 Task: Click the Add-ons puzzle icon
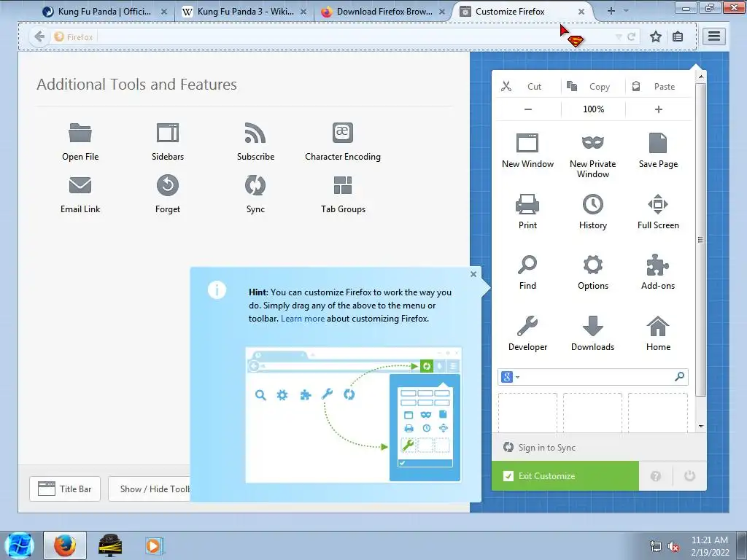[x=658, y=265]
